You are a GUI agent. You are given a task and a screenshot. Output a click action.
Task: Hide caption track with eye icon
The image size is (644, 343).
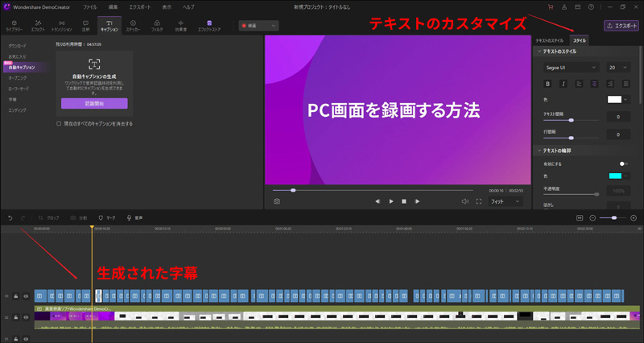click(x=26, y=295)
